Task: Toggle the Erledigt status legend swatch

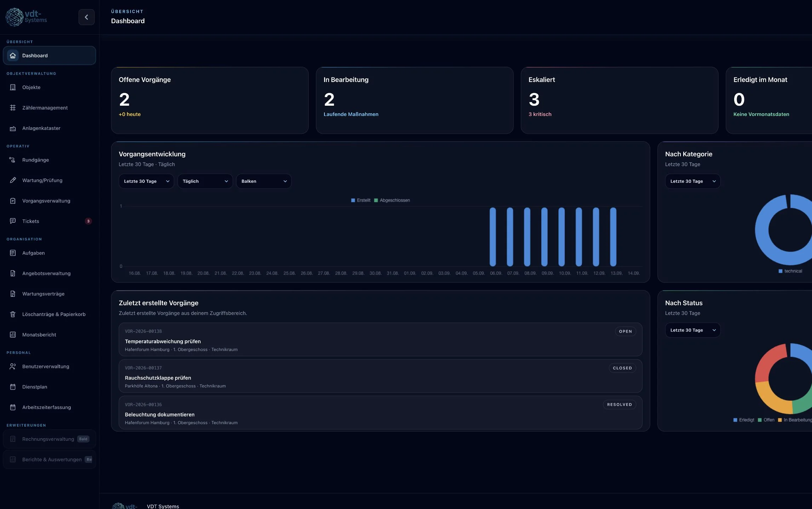Action: pyautogui.click(x=736, y=420)
